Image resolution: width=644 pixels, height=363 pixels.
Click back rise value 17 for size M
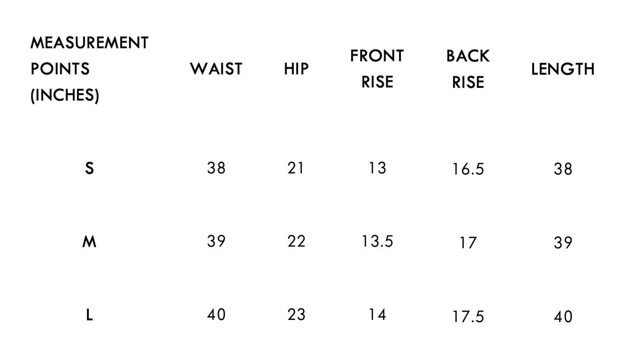click(x=468, y=243)
